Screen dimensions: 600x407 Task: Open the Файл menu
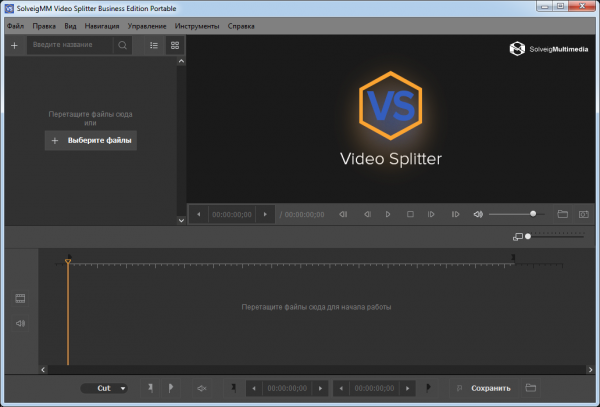(x=15, y=24)
